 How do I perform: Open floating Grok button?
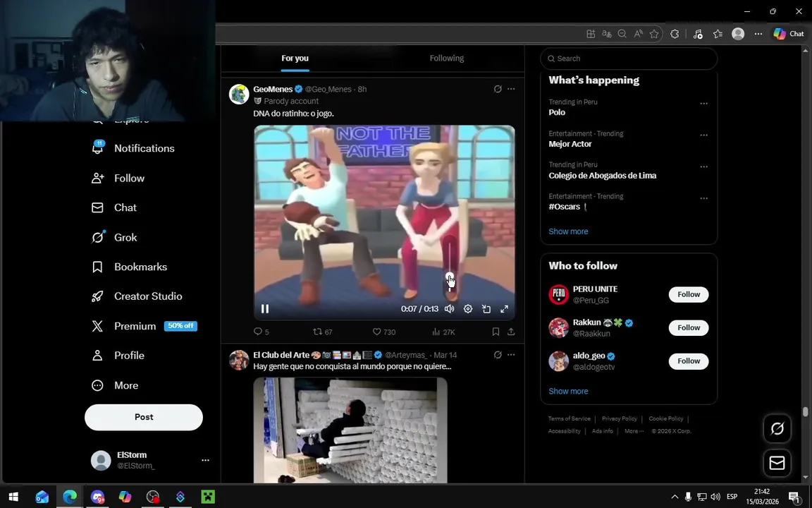pyautogui.click(x=777, y=429)
